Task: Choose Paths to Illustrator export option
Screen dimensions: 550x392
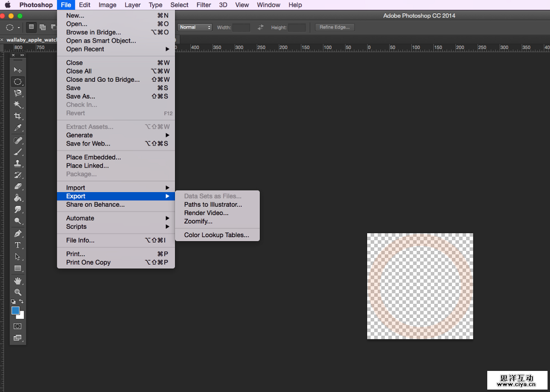Action: [x=213, y=204]
